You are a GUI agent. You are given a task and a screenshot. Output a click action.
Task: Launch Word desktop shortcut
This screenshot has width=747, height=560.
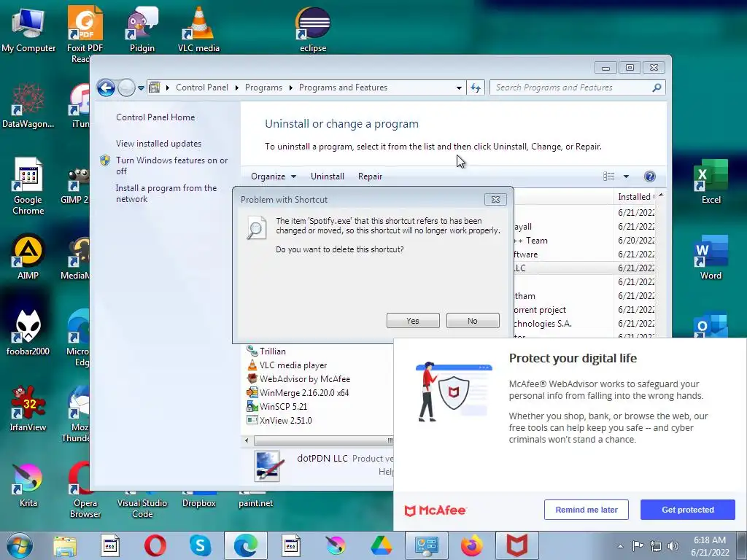coord(711,257)
